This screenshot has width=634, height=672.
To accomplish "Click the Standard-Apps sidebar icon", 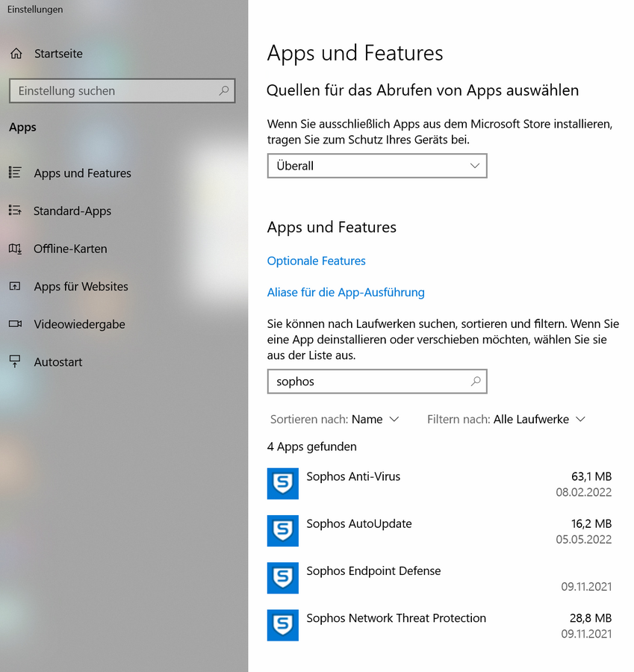I will [x=15, y=211].
